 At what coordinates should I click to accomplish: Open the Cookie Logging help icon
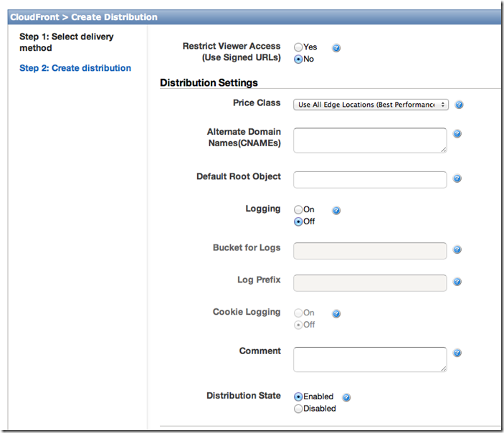[336, 313]
